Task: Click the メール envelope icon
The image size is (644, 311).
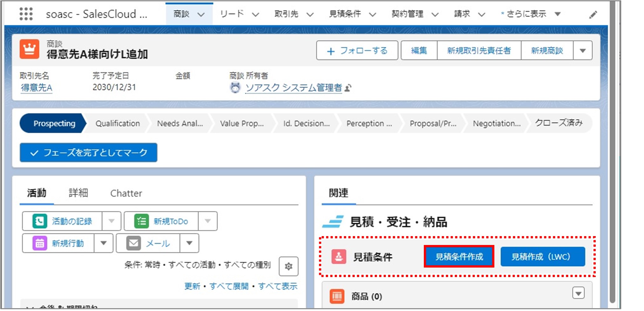Action: 133,243
